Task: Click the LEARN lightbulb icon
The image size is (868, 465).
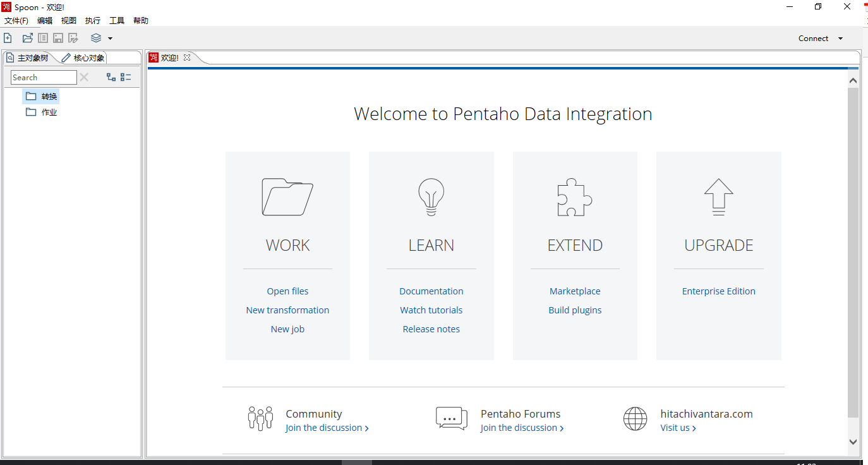Action: coord(431,197)
